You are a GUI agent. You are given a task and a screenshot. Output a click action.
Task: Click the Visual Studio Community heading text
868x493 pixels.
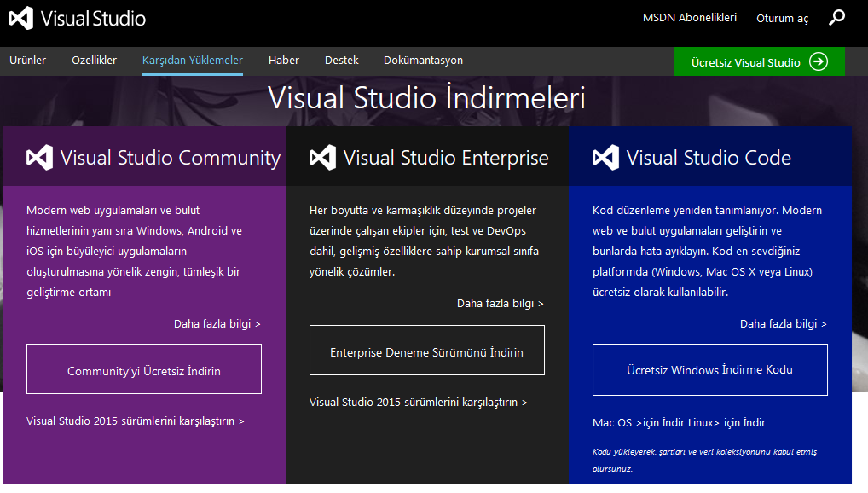pos(171,158)
